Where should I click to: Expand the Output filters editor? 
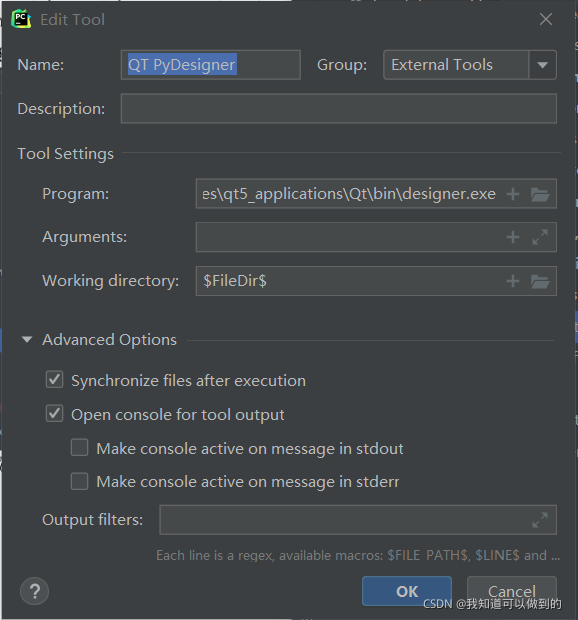(x=540, y=520)
